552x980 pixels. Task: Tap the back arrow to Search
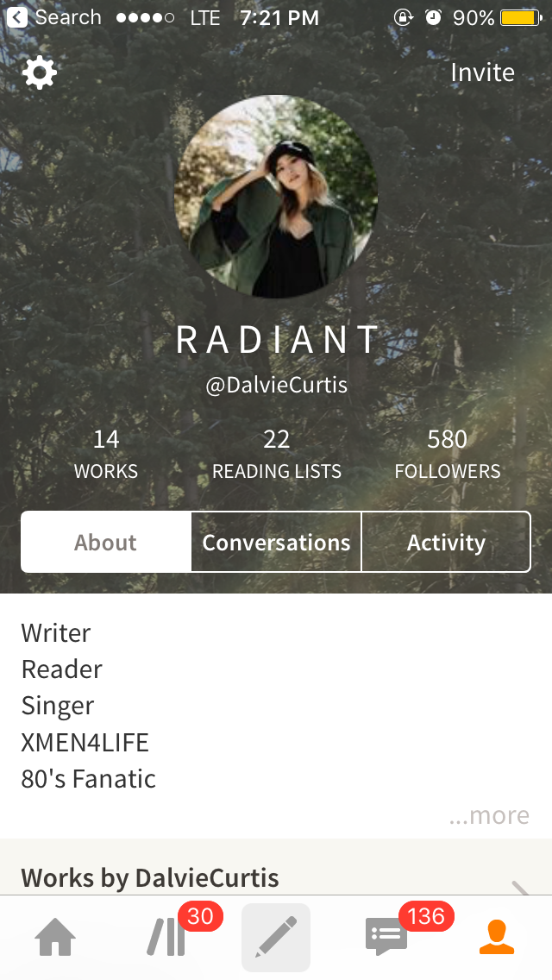17,17
